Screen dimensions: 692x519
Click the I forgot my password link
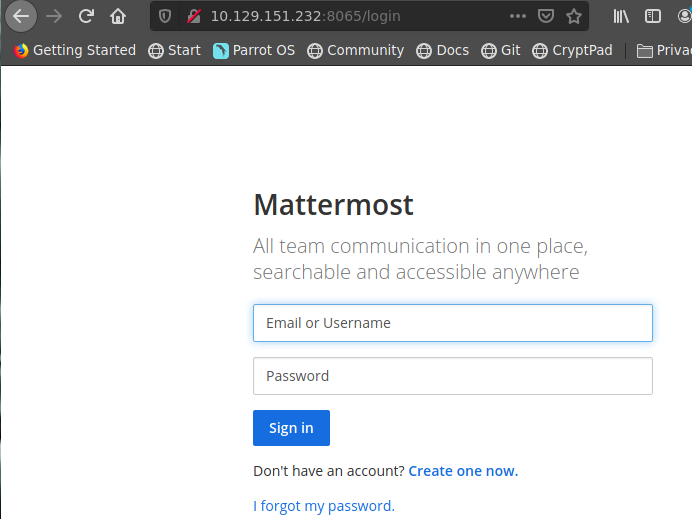coord(324,506)
